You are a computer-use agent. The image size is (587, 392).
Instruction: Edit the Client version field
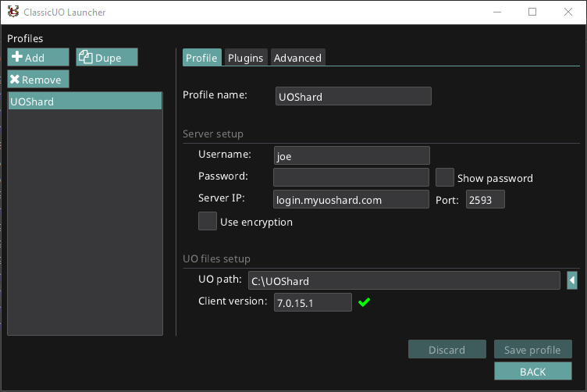pos(313,302)
